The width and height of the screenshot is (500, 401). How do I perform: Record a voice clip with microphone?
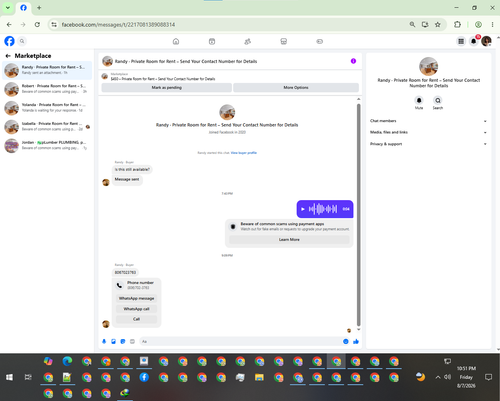[x=104, y=341]
